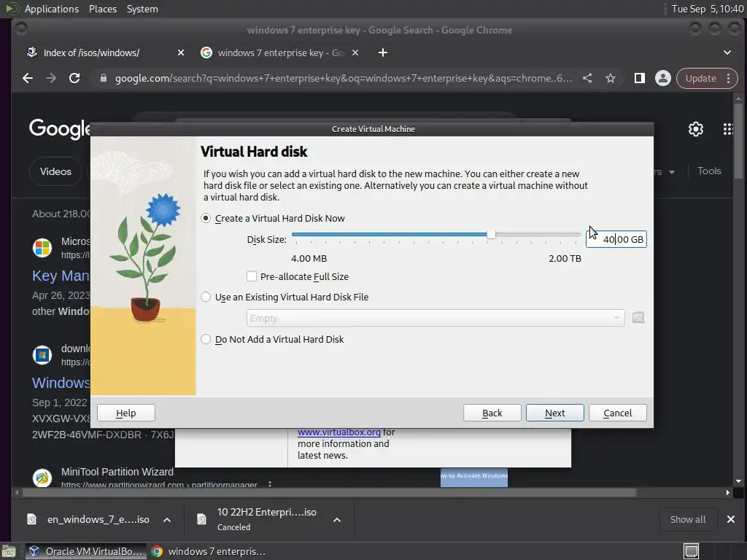747x560 pixels.
Task: Open the Applications menu
Action: [x=52, y=9]
